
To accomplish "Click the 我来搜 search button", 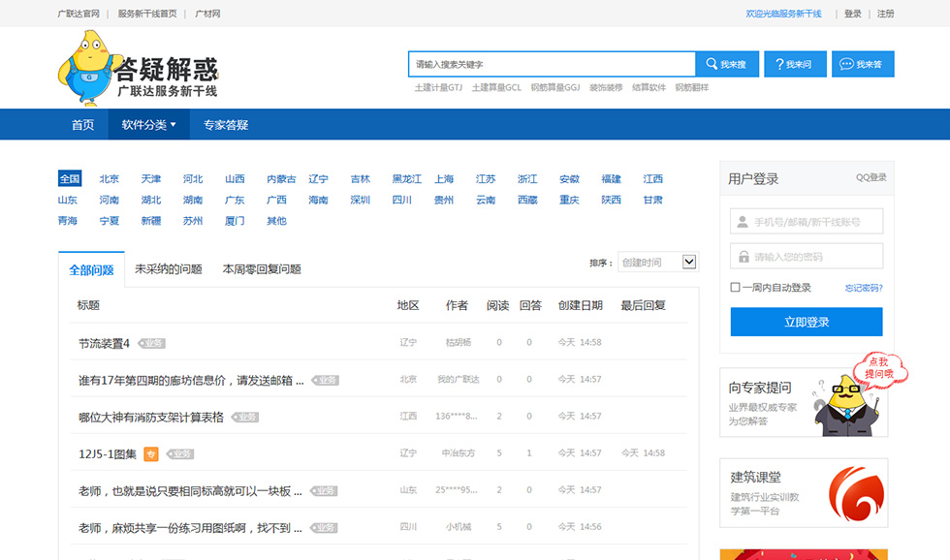I will coord(726,64).
